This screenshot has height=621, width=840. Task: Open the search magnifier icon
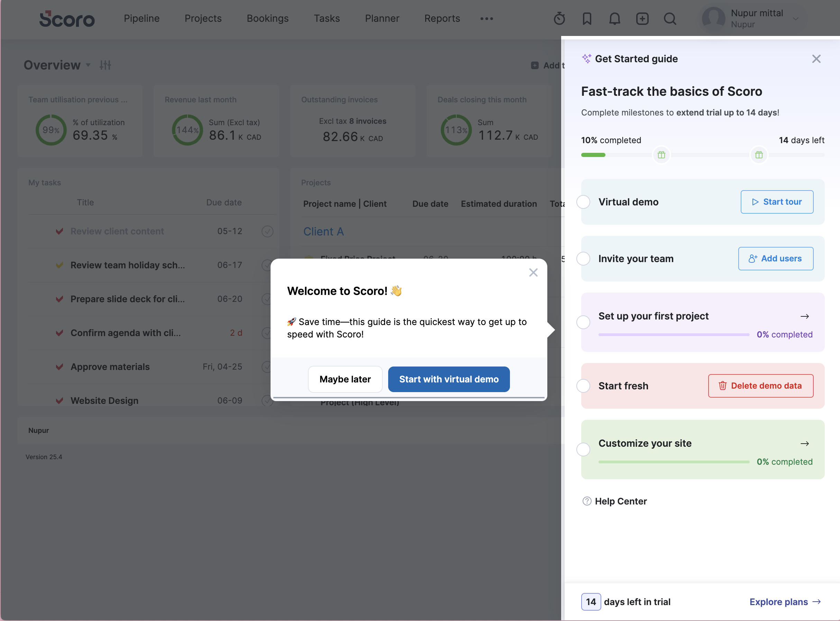[x=670, y=18]
